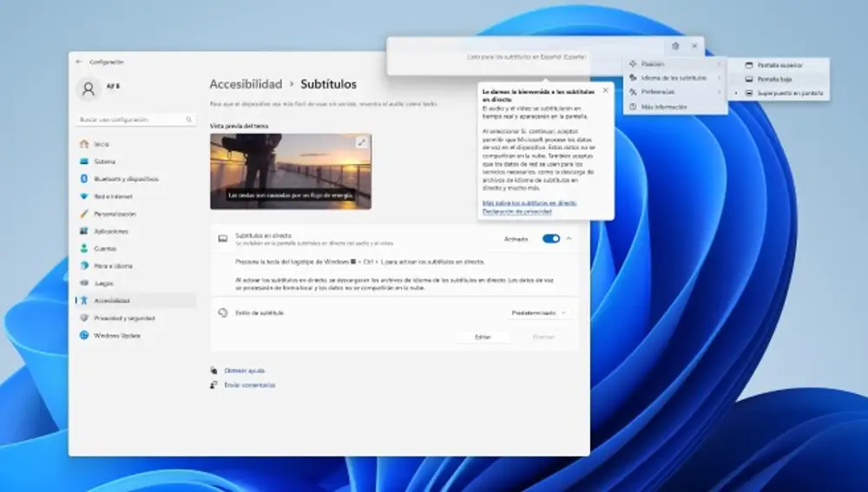Click the 'Vista previa del tema' label

click(240, 126)
